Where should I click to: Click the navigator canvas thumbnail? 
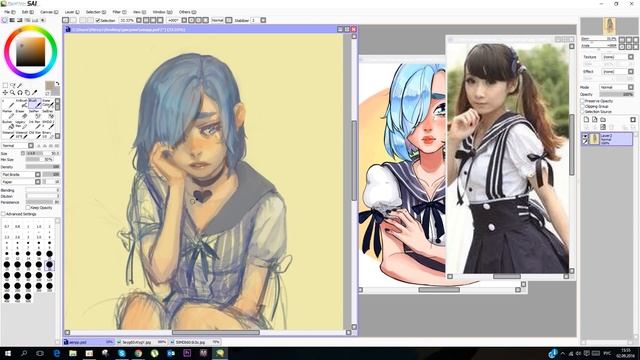point(609,26)
